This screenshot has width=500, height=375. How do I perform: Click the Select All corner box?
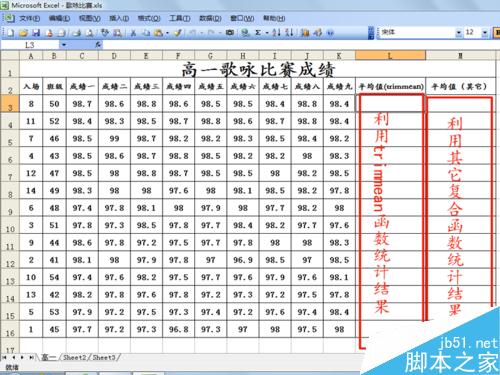[x=10, y=55]
